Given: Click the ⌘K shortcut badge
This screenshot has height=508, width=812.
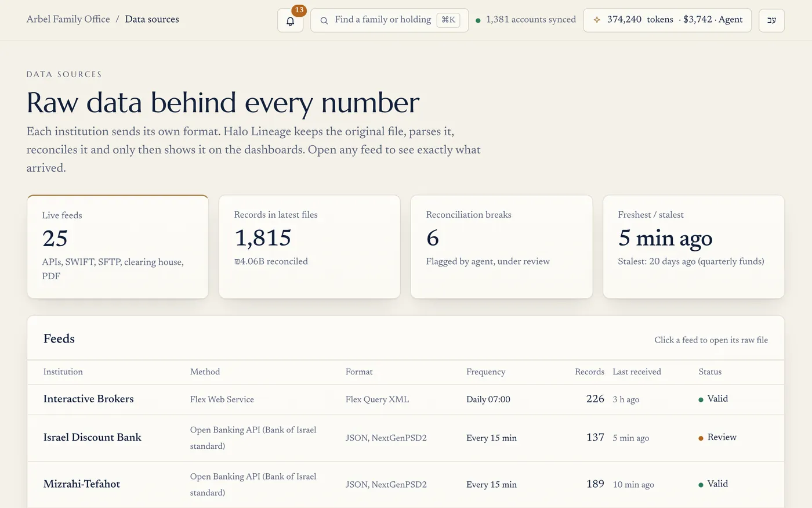Looking at the screenshot, I should 448,20.
